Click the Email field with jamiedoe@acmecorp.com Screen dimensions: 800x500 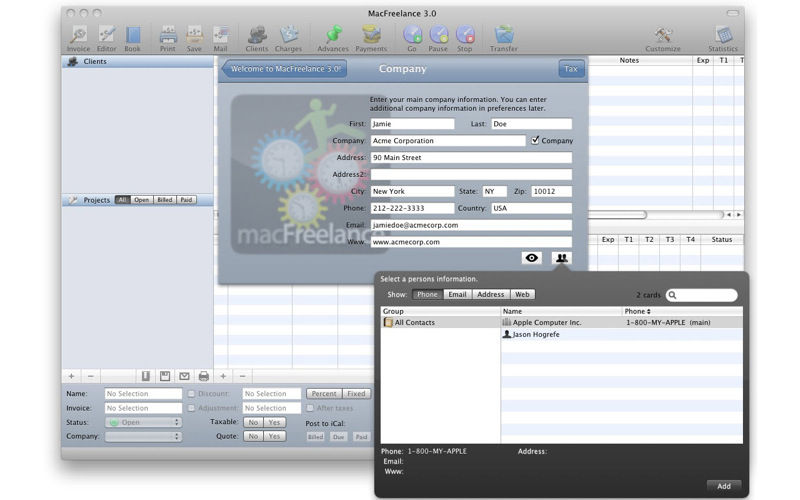click(471, 225)
